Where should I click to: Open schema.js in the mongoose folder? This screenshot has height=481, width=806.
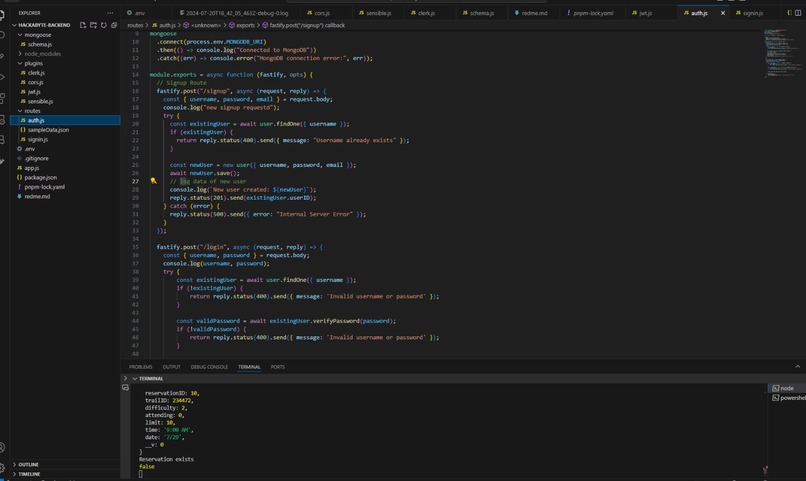coord(65,44)
